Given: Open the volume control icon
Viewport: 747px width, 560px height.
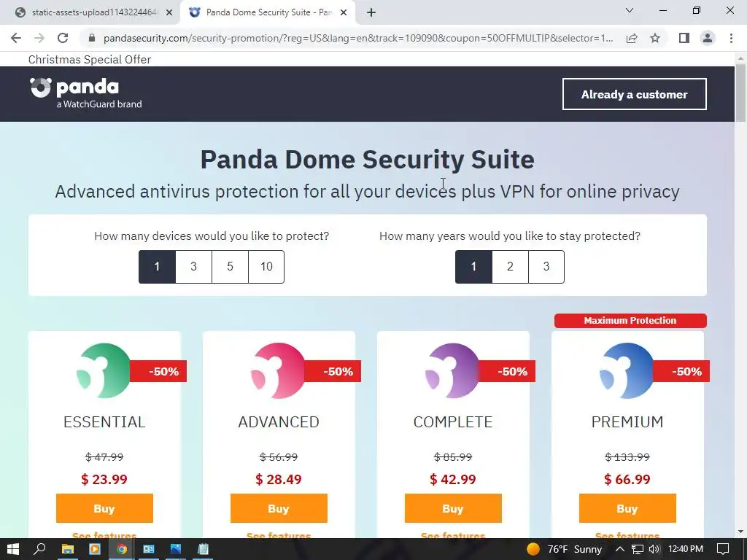Looking at the screenshot, I should (x=654, y=549).
